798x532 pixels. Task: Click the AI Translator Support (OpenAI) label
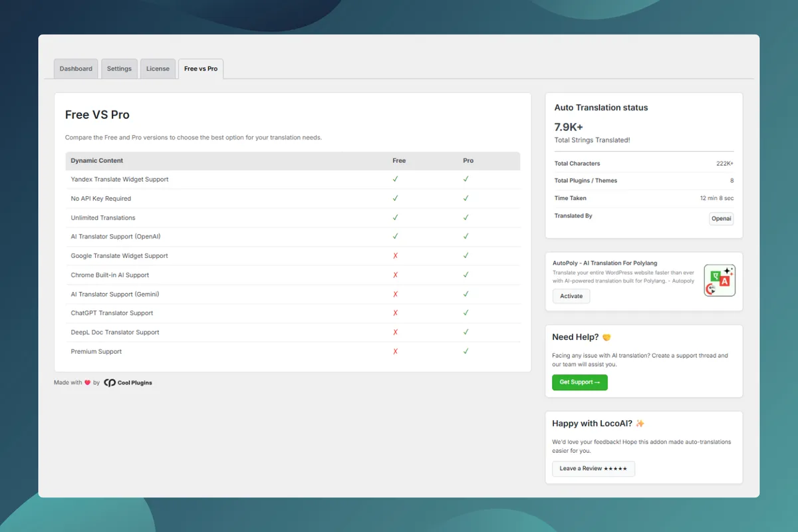pos(116,237)
